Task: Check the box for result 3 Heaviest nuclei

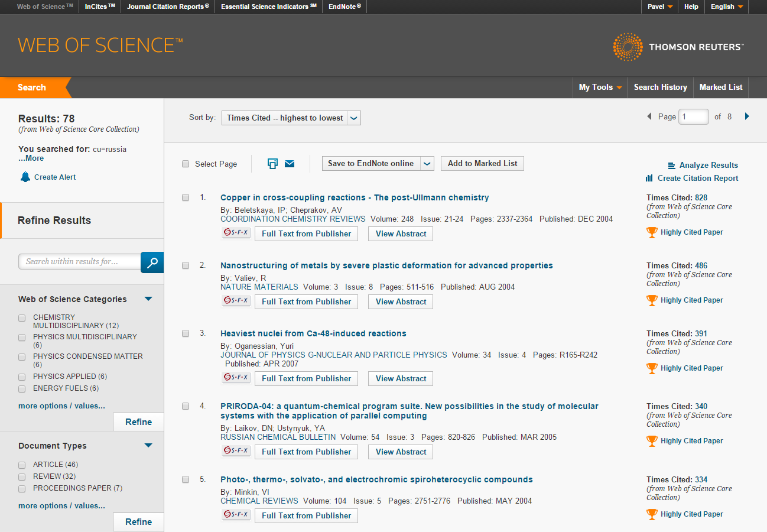Action: pos(186,333)
